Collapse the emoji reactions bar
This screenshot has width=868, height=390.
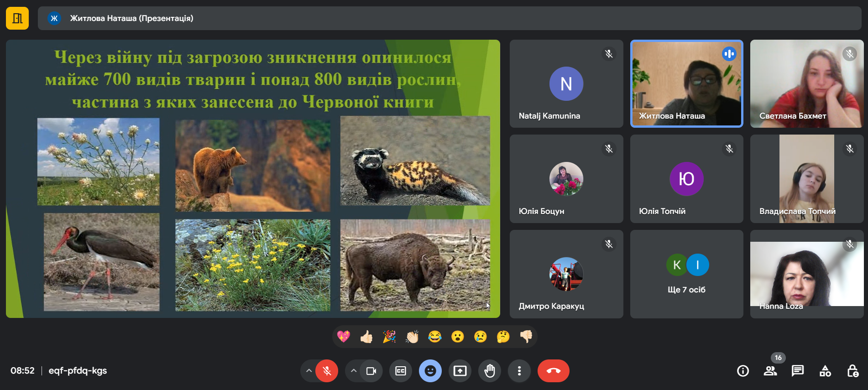[430, 371]
